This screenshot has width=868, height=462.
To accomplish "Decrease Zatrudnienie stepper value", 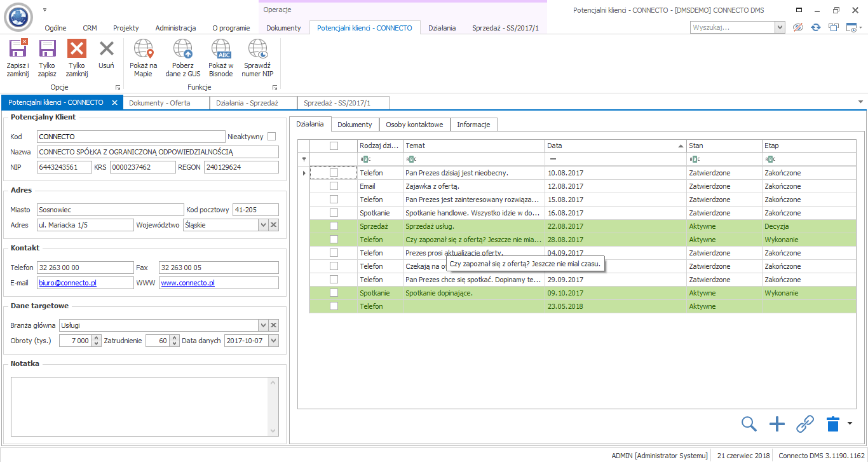I will click(x=174, y=344).
